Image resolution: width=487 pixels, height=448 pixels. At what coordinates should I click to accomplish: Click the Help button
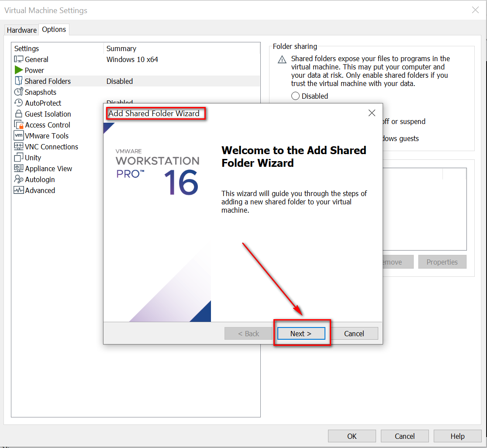pyautogui.click(x=457, y=436)
